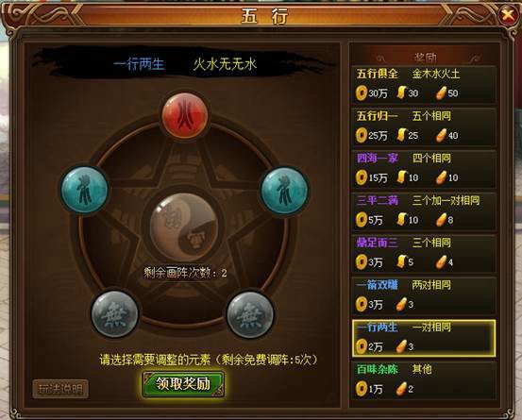Select the 一箭双雕 reward row
The height and width of the screenshot is (420, 522).
point(424,295)
